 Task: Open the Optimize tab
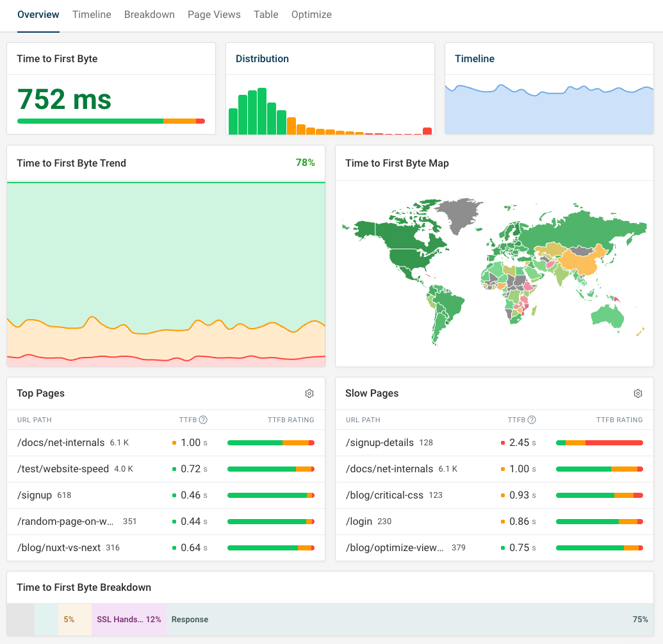[311, 14]
